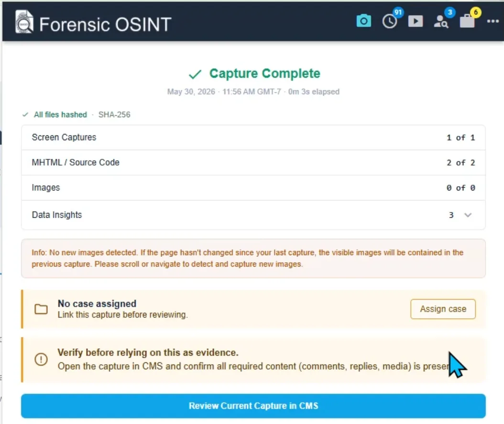Select the Screen Captures row
Viewport: 504px width, 424px height.
pyautogui.click(x=253, y=137)
